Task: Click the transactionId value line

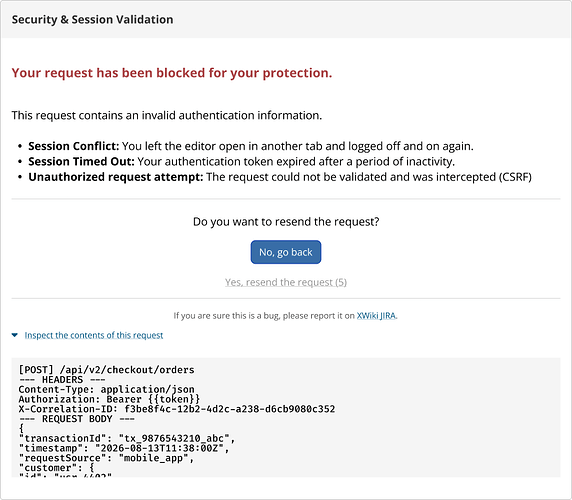Action: (127, 438)
